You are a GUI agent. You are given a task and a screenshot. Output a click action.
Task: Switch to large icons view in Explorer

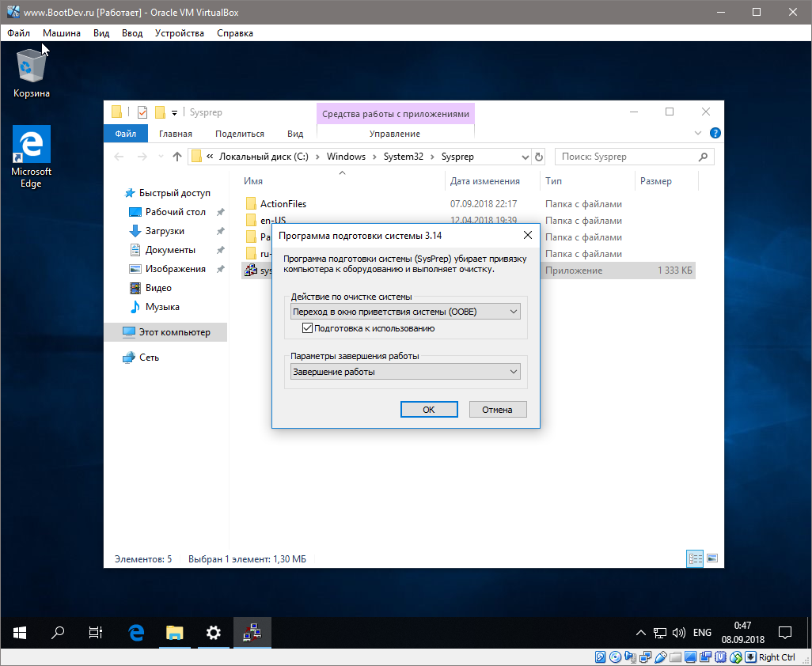click(x=712, y=558)
